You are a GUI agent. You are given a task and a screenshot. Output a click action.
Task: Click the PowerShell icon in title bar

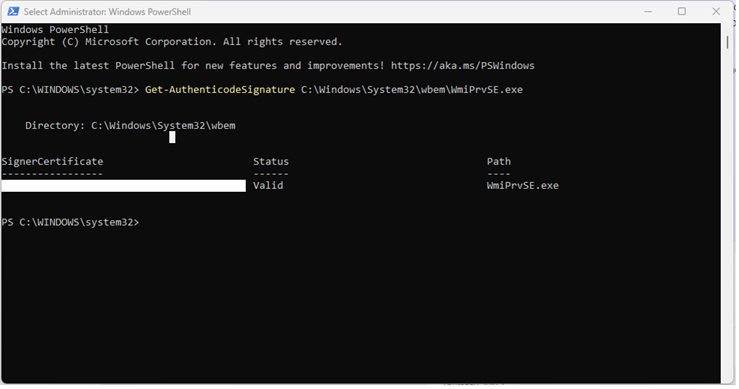tap(13, 11)
